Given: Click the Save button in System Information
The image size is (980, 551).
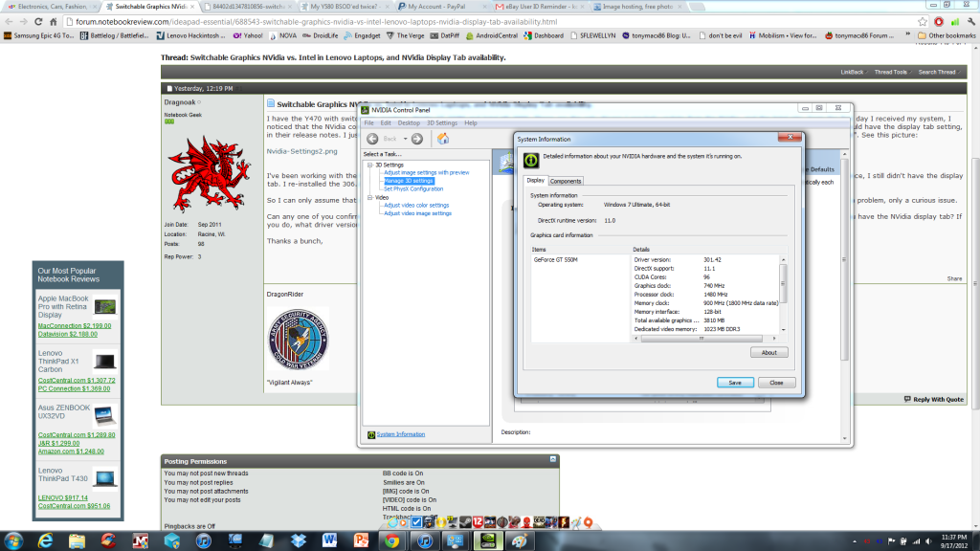Looking at the screenshot, I should [x=735, y=383].
